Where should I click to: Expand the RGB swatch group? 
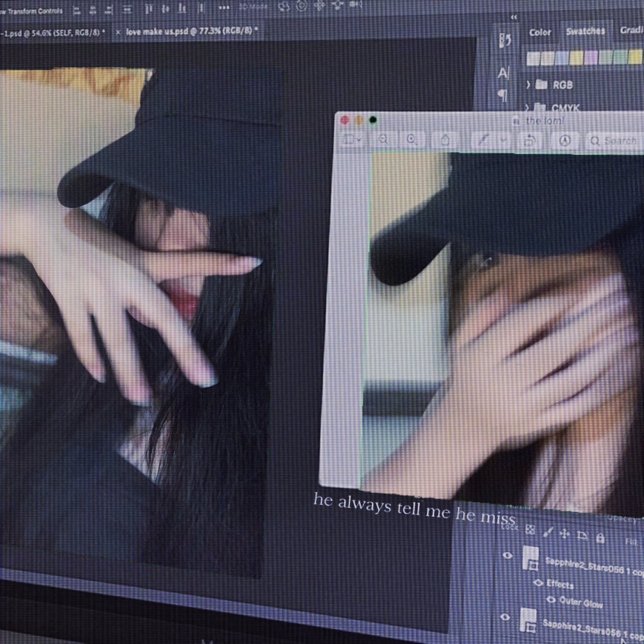click(528, 85)
